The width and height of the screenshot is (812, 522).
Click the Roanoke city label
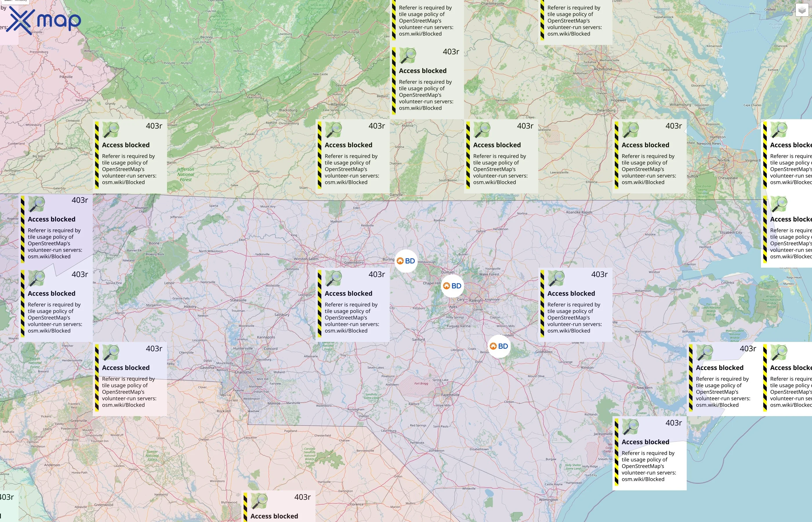coord(338,105)
